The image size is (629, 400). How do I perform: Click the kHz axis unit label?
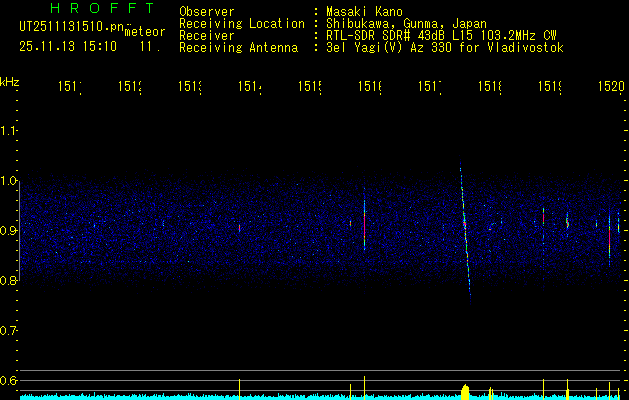[x=10, y=81]
